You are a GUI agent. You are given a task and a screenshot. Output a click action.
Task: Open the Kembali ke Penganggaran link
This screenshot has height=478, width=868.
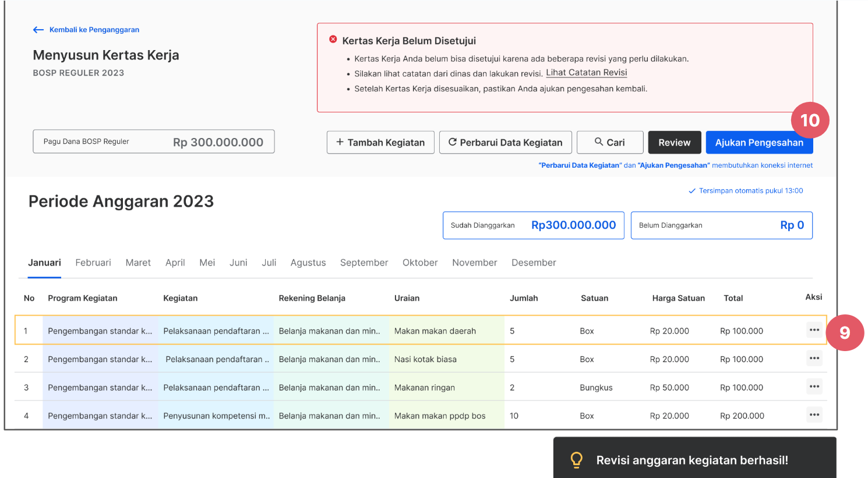pyautogui.click(x=94, y=30)
